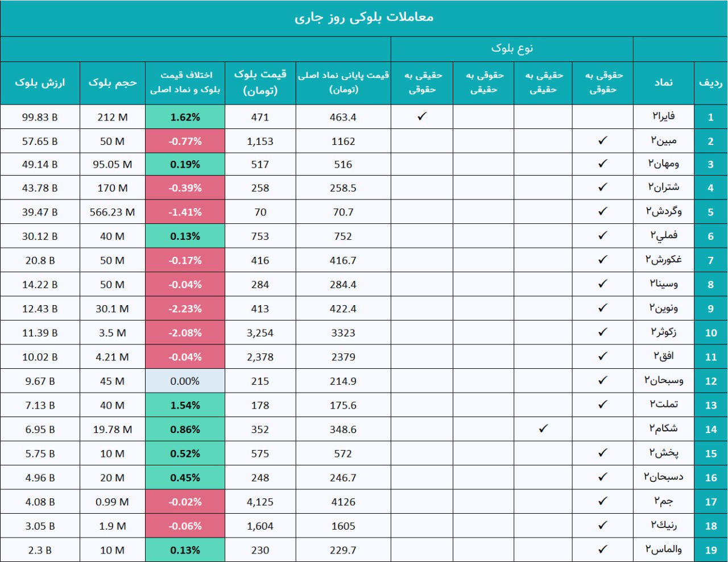Select the نماد column header
728x562 pixels.
(663, 82)
